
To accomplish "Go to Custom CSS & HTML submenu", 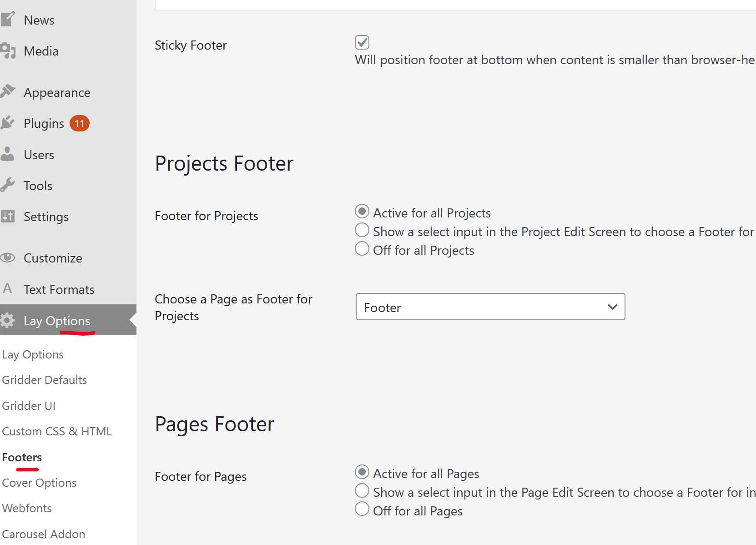I will click(57, 431).
